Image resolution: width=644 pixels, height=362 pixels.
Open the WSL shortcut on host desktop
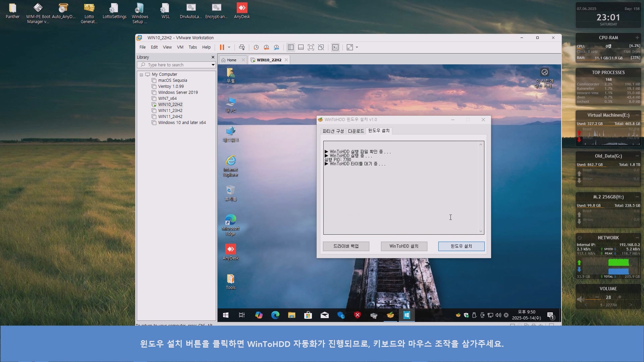[165, 11]
